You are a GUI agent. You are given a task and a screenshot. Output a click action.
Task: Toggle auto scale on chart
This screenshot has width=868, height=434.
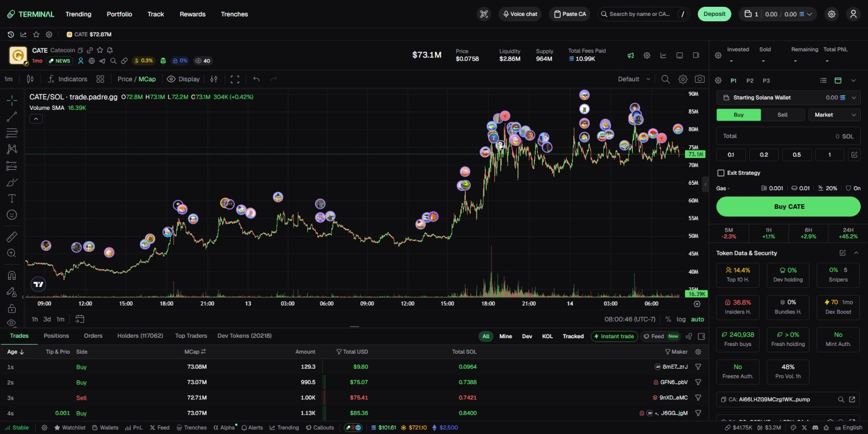pos(698,319)
